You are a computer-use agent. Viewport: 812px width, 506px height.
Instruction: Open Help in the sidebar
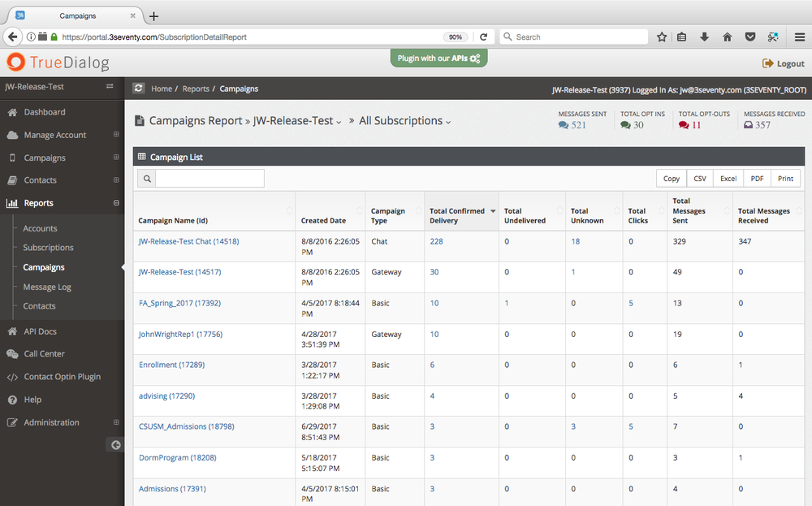[x=32, y=400]
